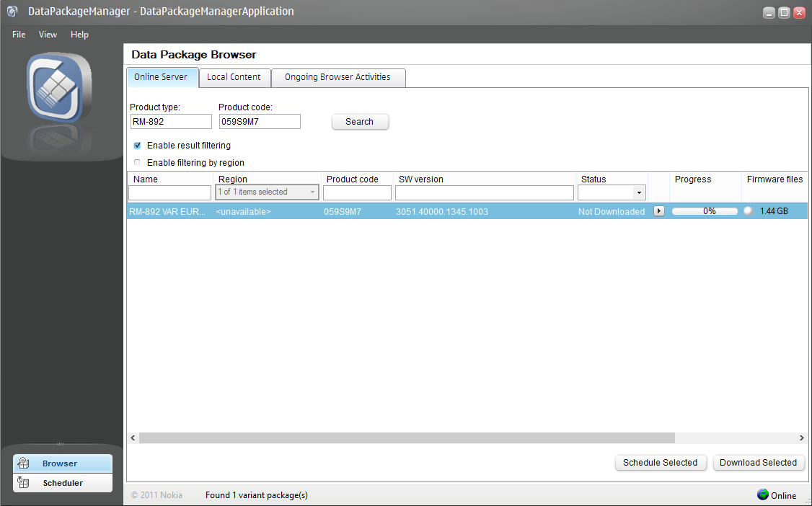Click the right scroll arrow of horizontal scrollbar

point(802,438)
